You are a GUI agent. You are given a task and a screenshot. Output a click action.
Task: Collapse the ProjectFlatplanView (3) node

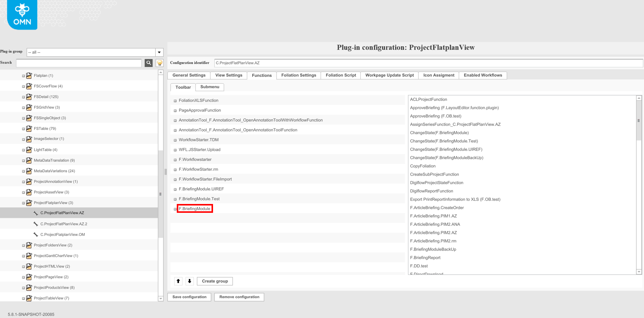pos(23,203)
